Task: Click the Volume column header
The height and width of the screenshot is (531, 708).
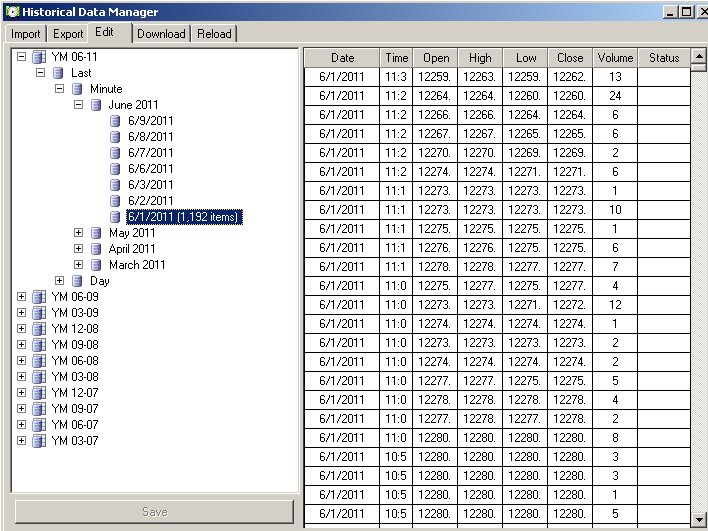Action: (x=615, y=58)
